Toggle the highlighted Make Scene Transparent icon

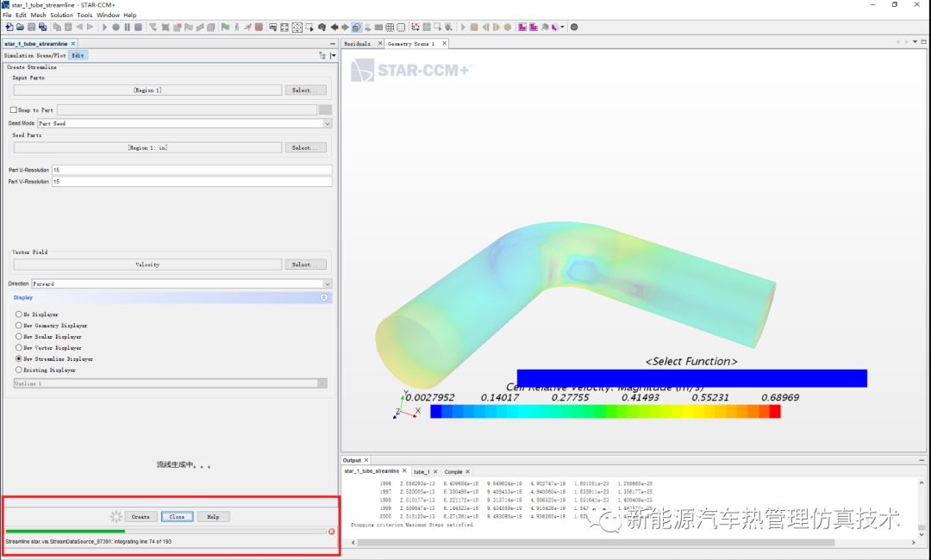pos(356,27)
